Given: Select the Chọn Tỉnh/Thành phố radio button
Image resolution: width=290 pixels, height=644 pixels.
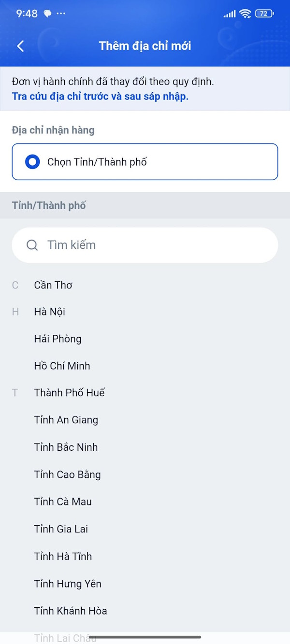Looking at the screenshot, I should coord(32,162).
